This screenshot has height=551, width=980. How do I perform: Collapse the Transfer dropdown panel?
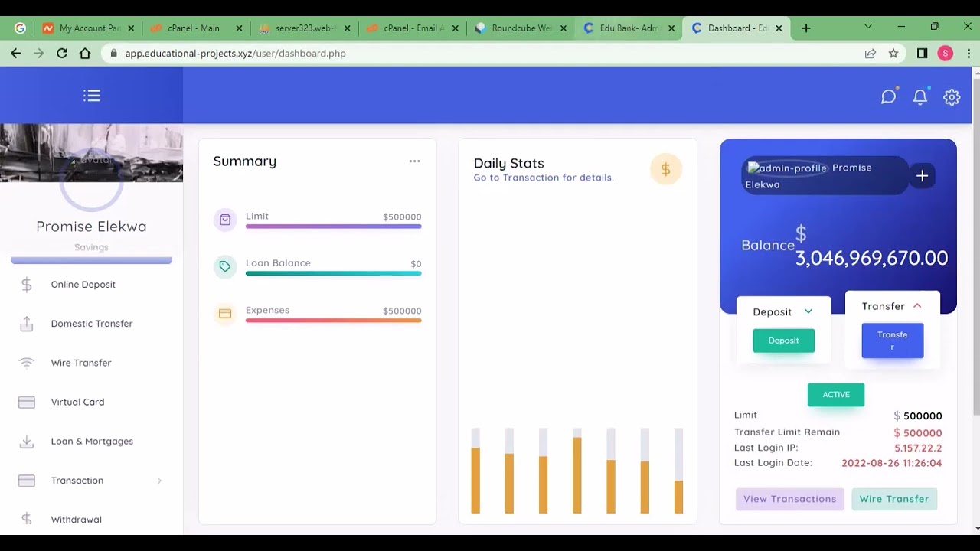[x=917, y=306]
